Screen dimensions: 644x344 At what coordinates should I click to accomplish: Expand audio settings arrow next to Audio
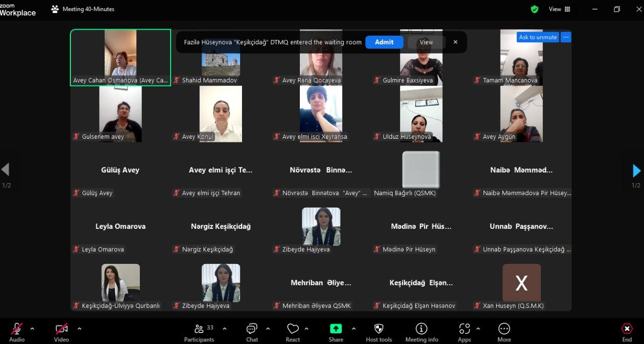33,329
